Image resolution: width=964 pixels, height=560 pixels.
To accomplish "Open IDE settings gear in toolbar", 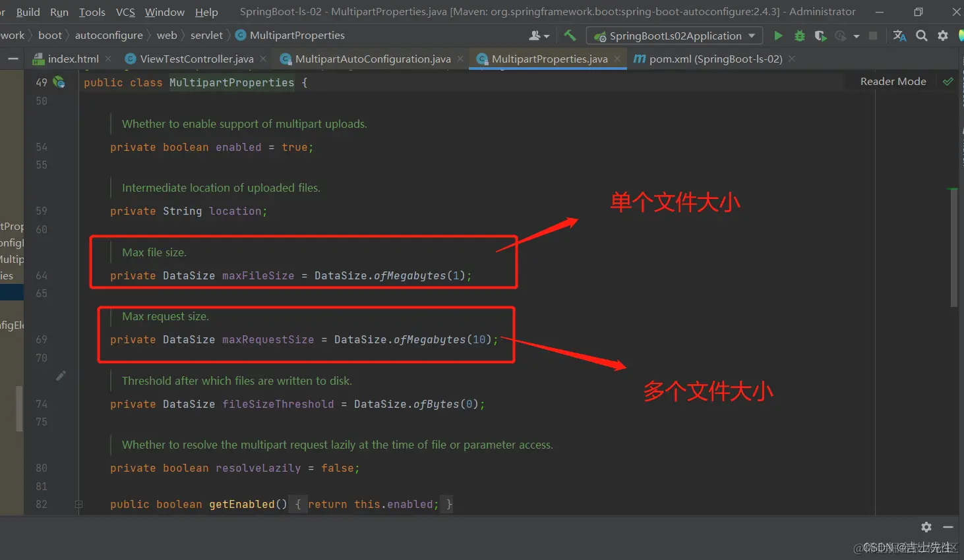I will point(943,36).
